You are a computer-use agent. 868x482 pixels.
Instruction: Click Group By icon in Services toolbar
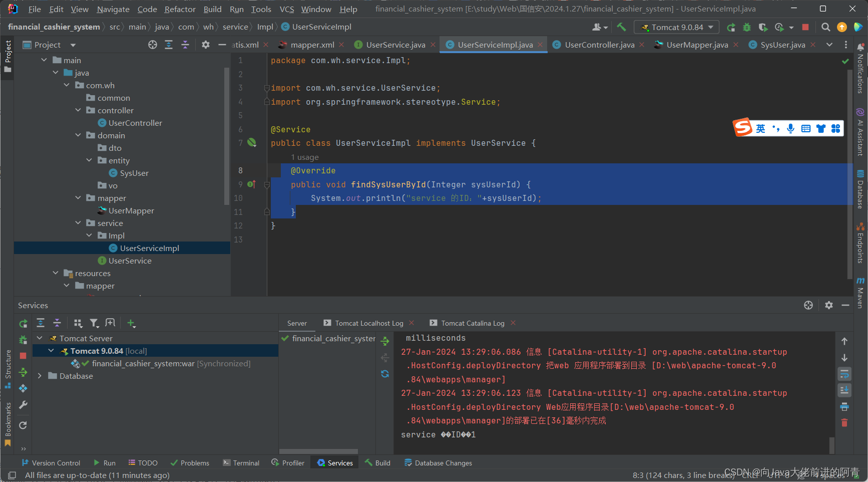(x=78, y=323)
